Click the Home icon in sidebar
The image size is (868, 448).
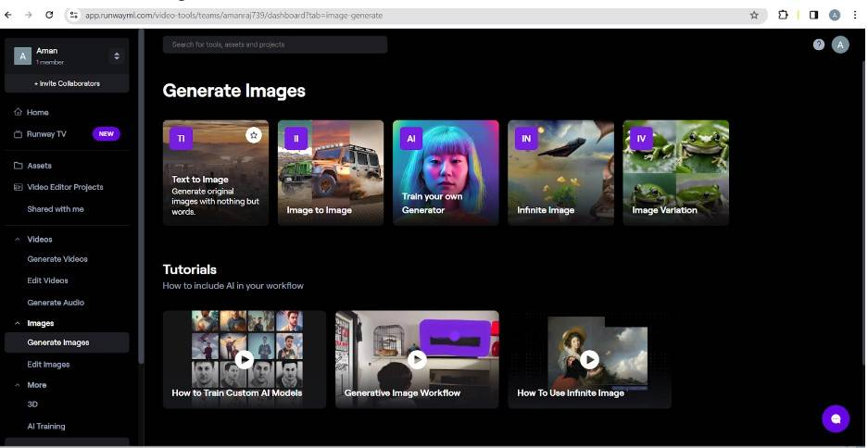[x=18, y=112]
